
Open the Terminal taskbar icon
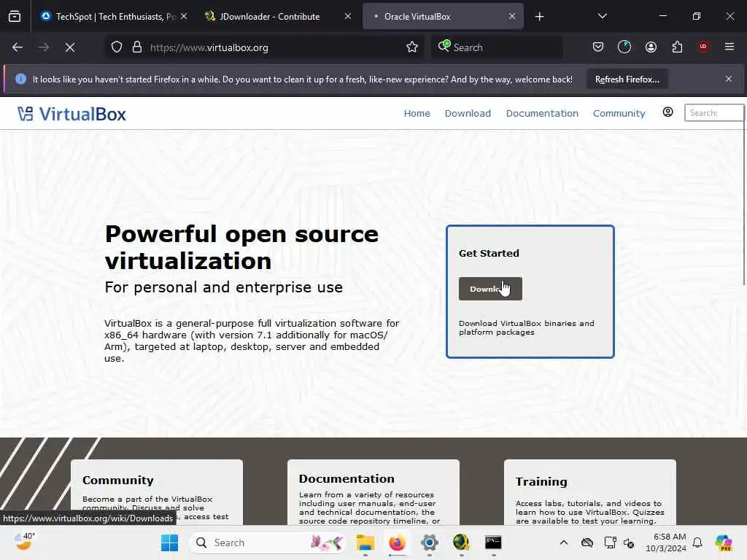pos(493,542)
